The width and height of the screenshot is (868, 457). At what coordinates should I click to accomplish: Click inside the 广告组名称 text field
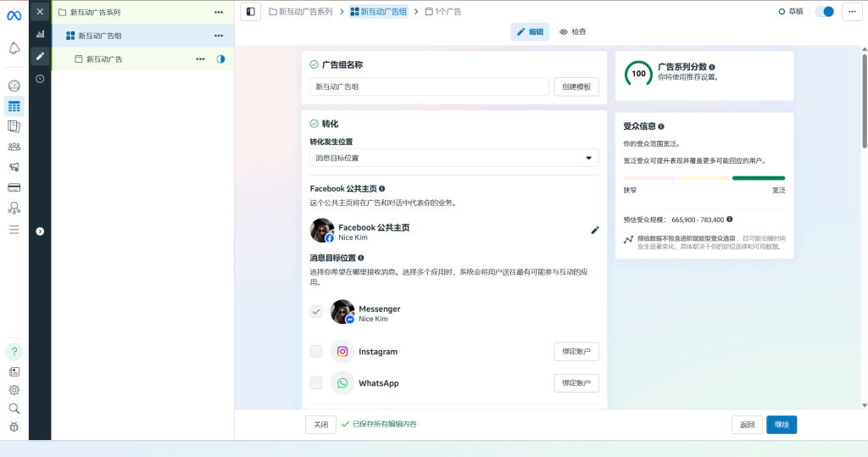(x=429, y=86)
